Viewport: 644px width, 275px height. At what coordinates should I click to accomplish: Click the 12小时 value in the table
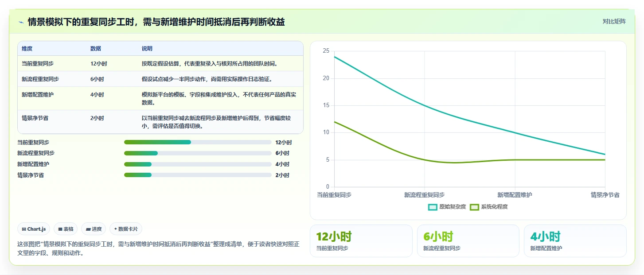pyautogui.click(x=99, y=63)
